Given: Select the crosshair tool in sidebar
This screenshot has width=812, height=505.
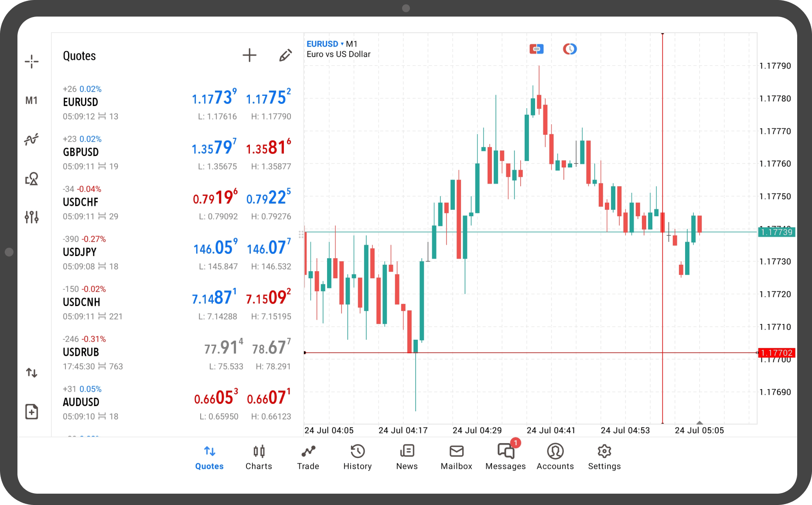Looking at the screenshot, I should pos(31,61).
